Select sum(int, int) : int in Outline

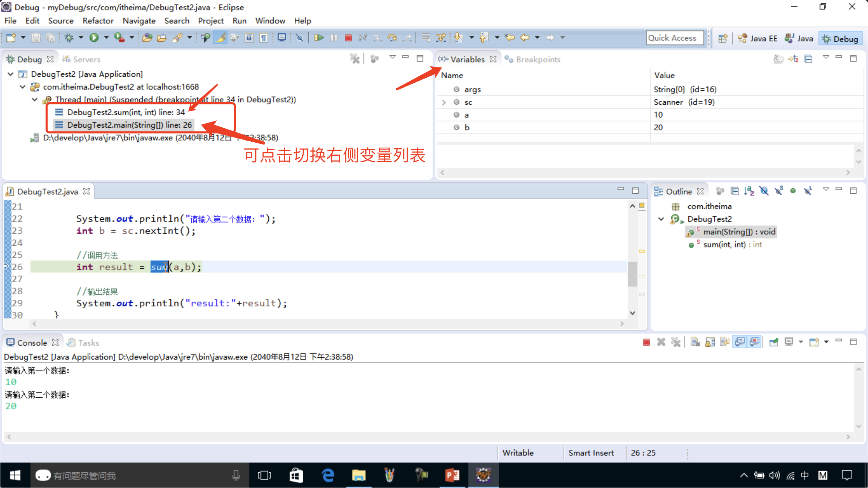point(725,245)
